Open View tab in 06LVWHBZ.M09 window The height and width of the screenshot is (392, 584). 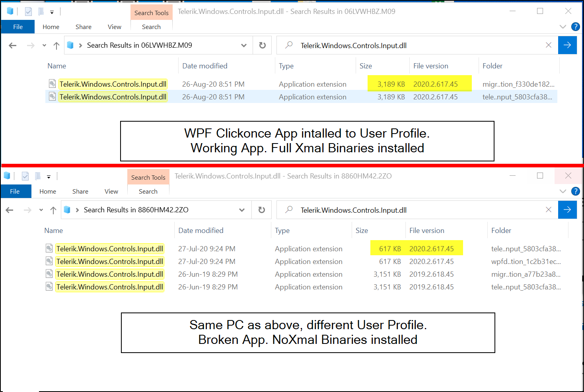click(115, 27)
